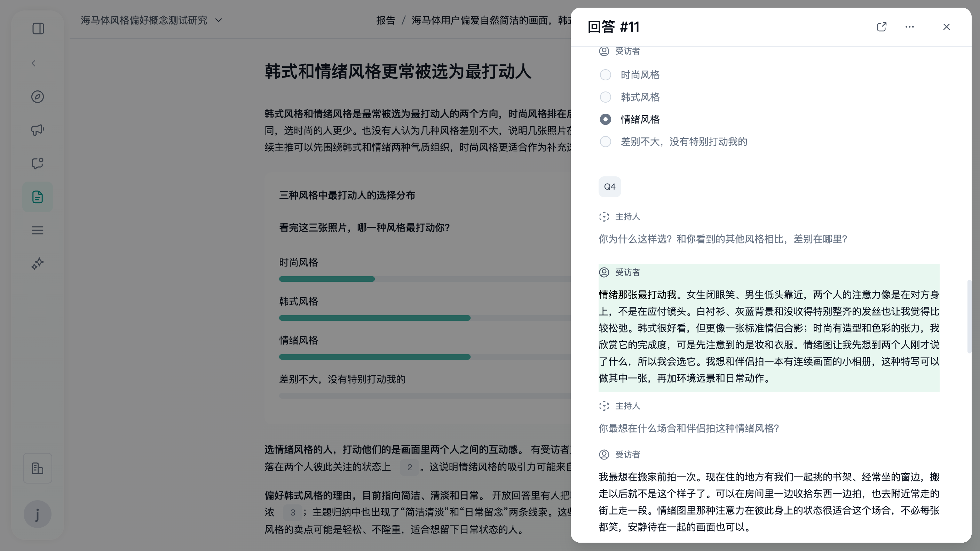The width and height of the screenshot is (980, 551).
Task: Open the compass explore icon
Action: (37, 97)
